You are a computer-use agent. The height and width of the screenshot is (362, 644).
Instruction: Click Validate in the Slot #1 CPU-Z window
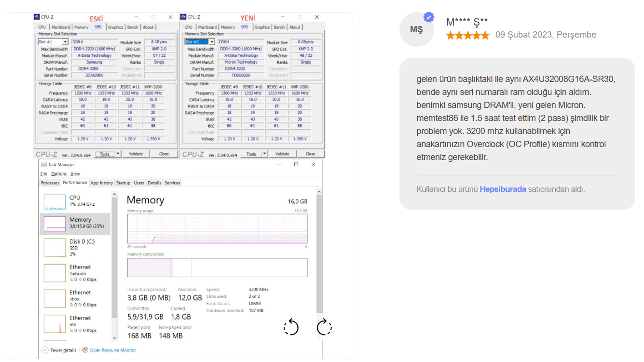point(136,154)
